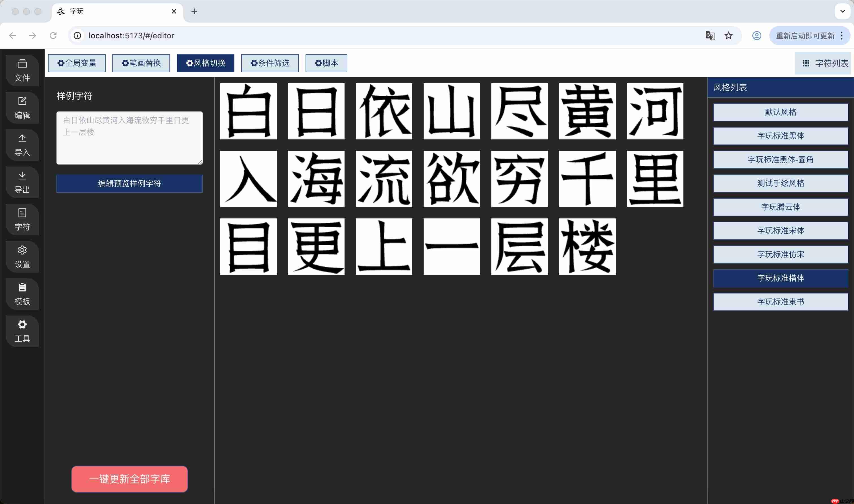Click the 一键更新全部字库 update button
The image size is (854, 504).
(x=129, y=479)
